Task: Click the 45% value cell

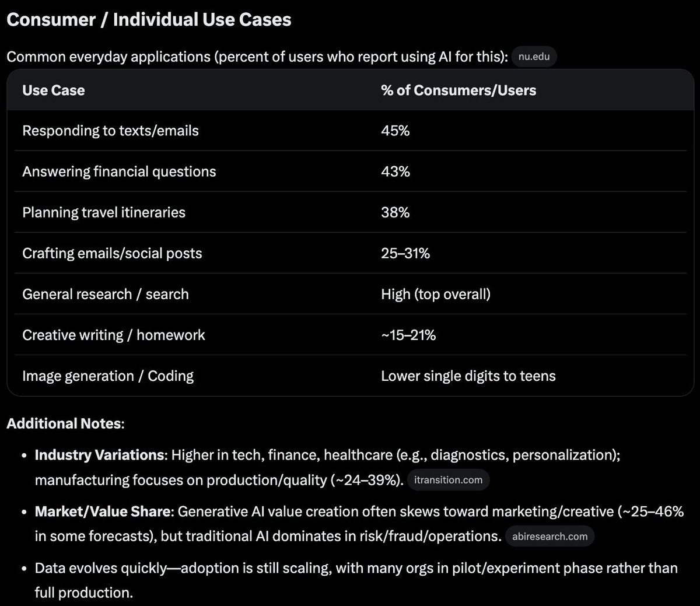Action: (395, 131)
